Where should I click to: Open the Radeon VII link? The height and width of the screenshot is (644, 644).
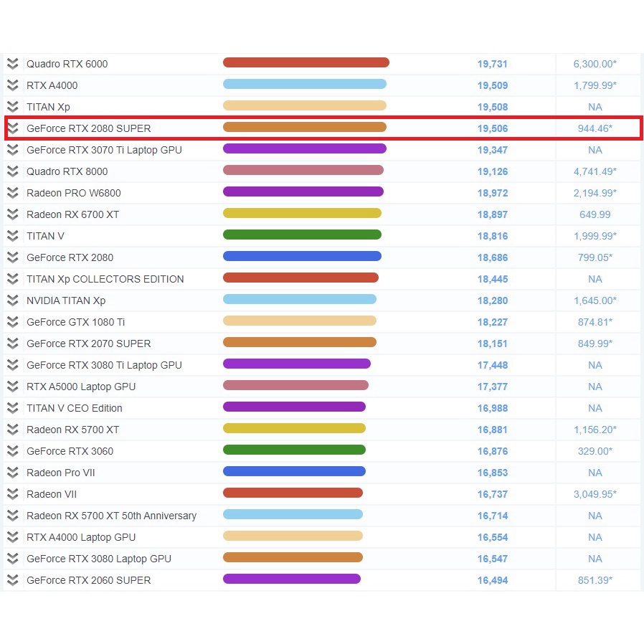(x=52, y=494)
